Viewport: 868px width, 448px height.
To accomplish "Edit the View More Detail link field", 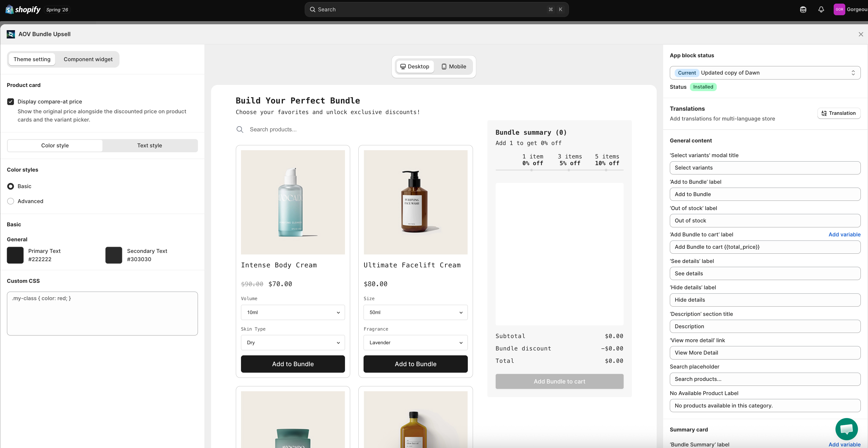I will pyautogui.click(x=765, y=353).
